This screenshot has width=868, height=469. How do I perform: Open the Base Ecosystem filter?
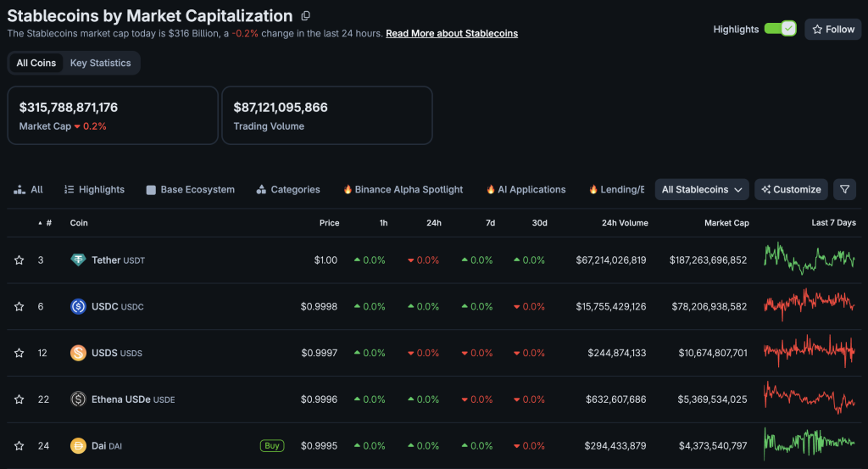pyautogui.click(x=190, y=190)
